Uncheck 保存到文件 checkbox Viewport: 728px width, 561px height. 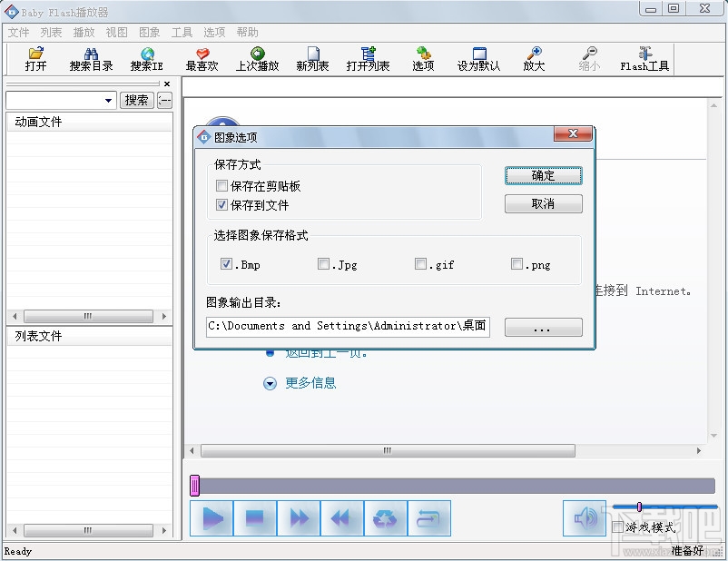point(221,205)
